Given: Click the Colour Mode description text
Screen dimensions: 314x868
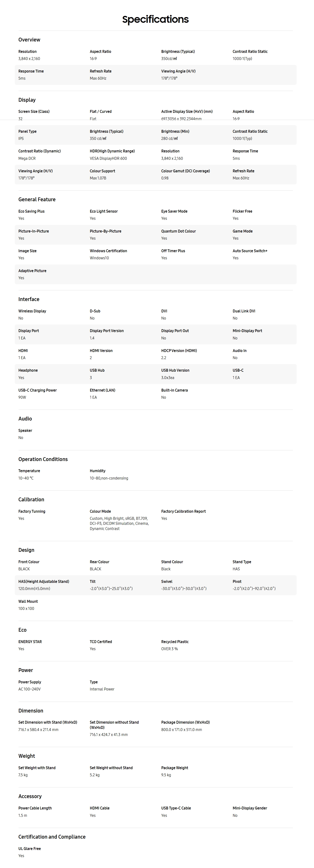Looking at the screenshot, I should click(x=119, y=524).
